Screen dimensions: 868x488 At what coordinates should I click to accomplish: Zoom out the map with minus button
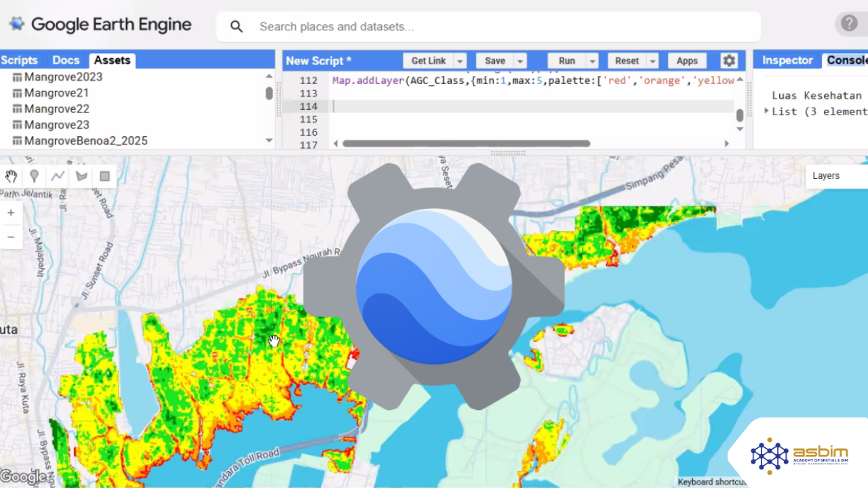11,237
